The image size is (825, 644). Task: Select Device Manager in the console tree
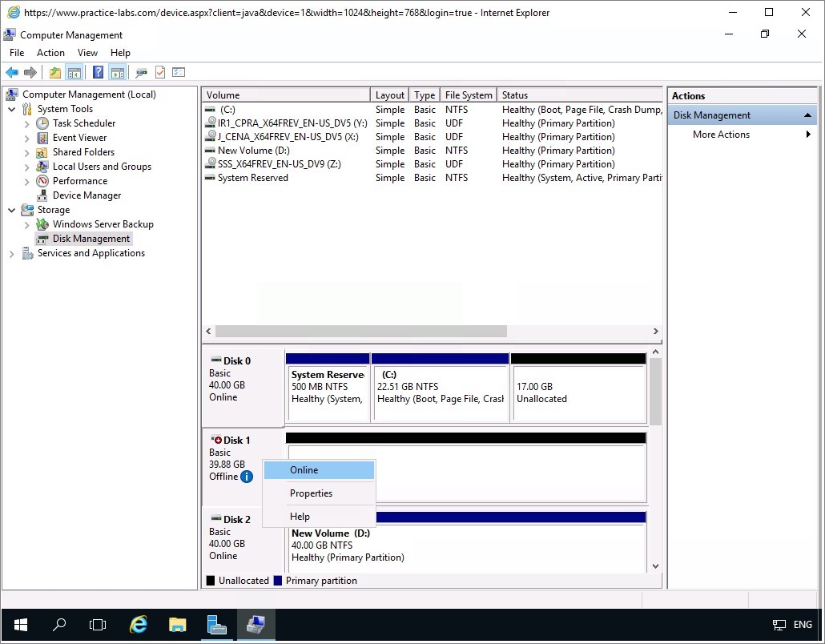(87, 195)
